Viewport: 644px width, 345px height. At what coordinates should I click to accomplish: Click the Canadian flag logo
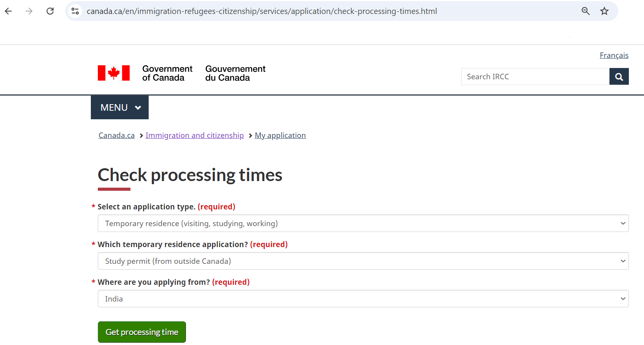click(114, 73)
